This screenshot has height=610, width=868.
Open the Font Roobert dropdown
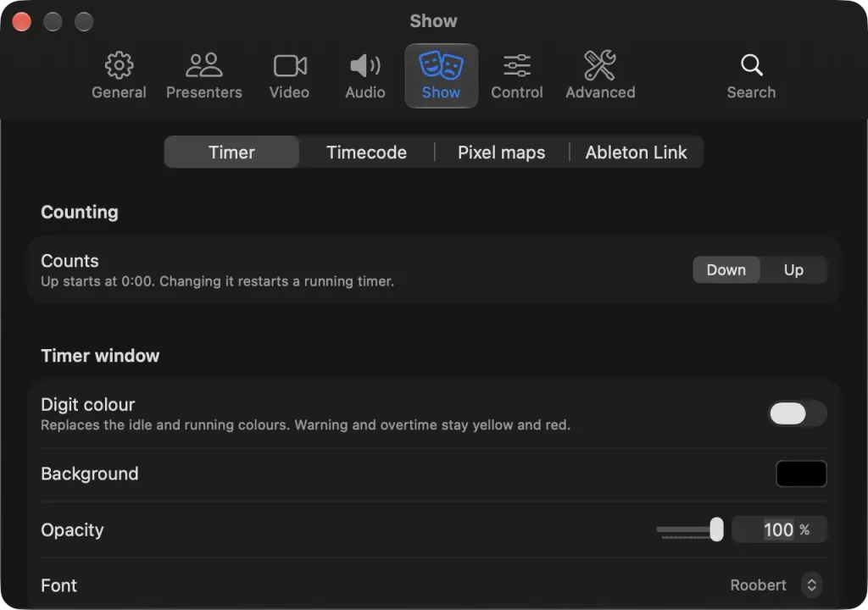[776, 585]
